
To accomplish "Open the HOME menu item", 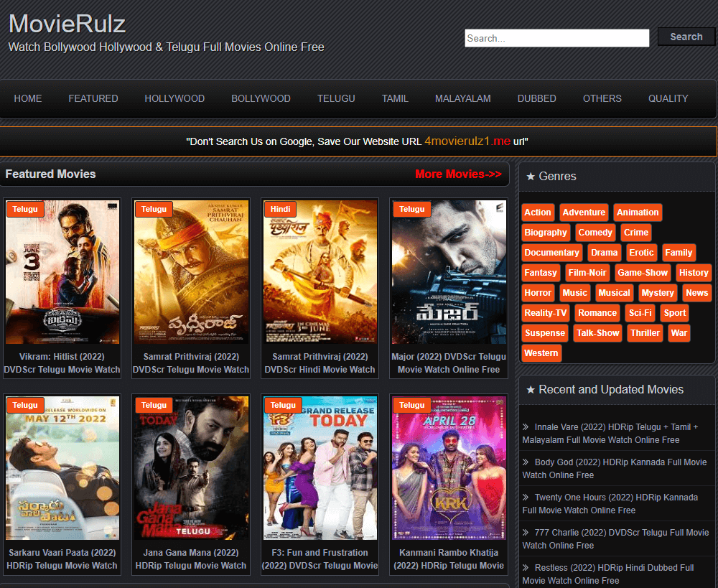I will [x=28, y=98].
